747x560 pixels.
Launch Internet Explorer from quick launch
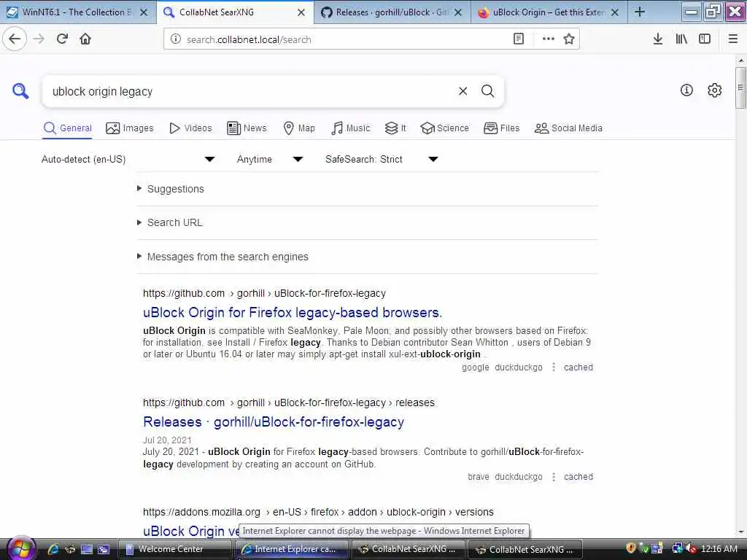click(x=53, y=549)
